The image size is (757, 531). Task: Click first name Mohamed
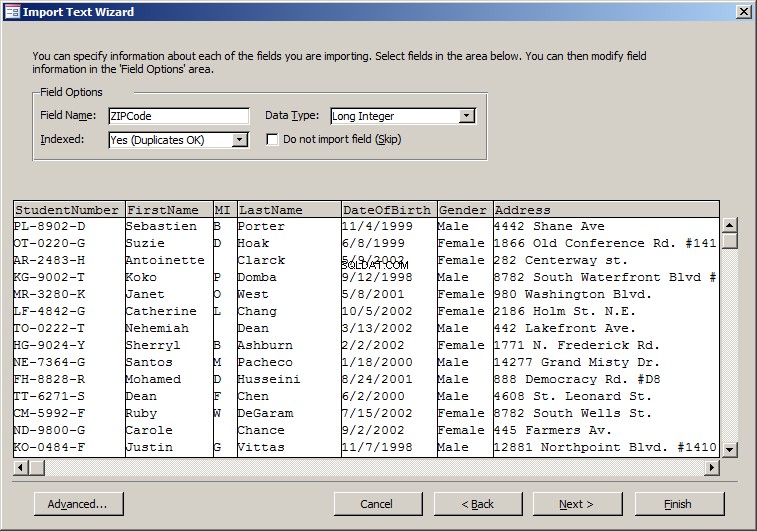click(x=154, y=379)
